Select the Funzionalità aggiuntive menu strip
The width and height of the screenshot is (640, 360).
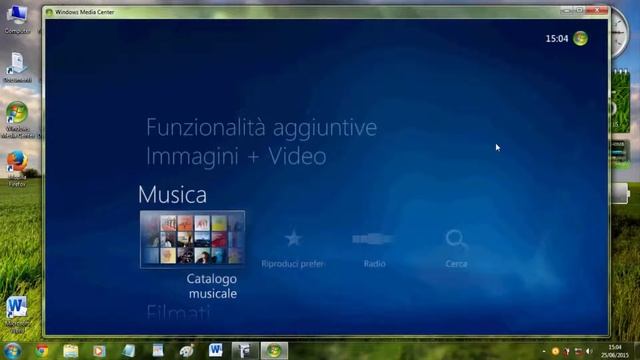(261, 127)
